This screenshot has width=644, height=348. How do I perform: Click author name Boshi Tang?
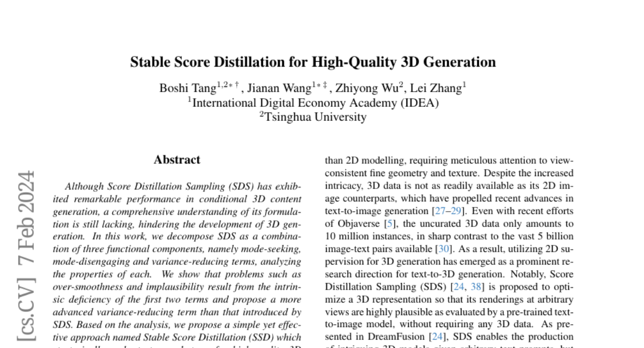187,88
